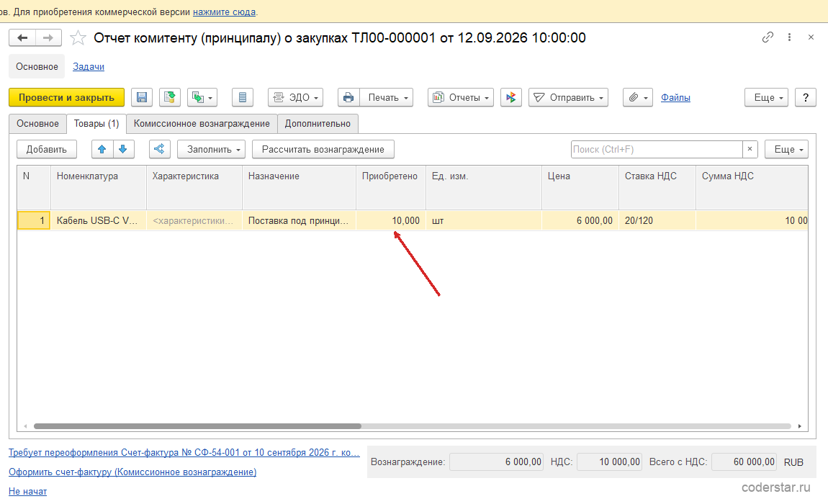Copy link to this document icon

coord(768,37)
